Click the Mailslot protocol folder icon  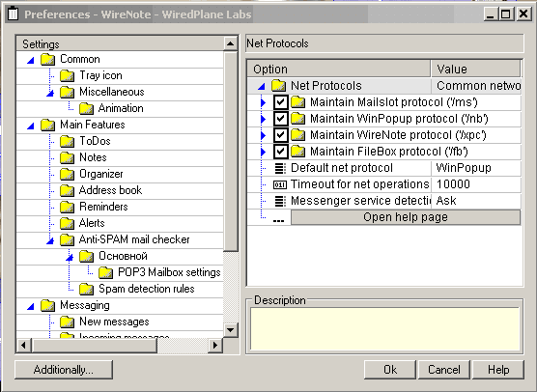tap(297, 102)
